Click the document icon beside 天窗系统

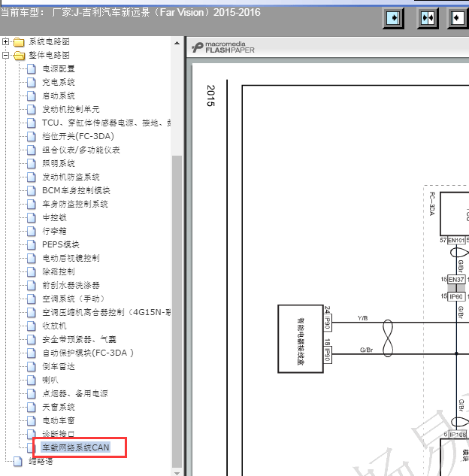(32, 407)
